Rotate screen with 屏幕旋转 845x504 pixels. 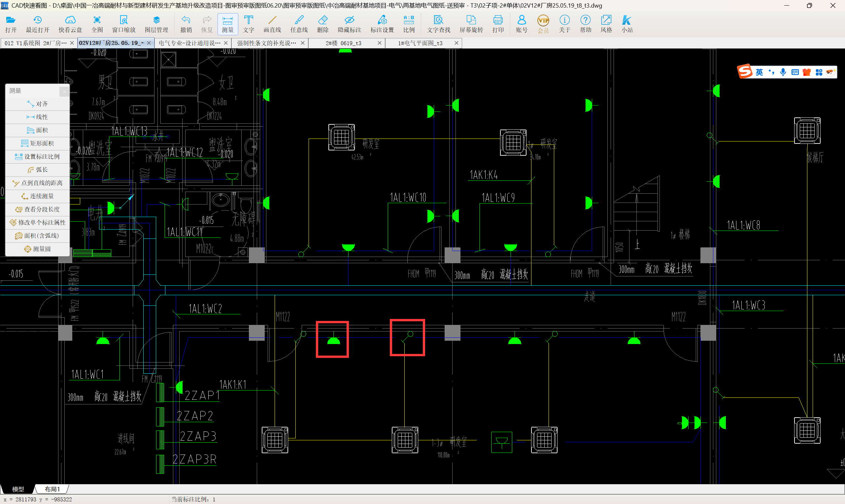pos(471,24)
